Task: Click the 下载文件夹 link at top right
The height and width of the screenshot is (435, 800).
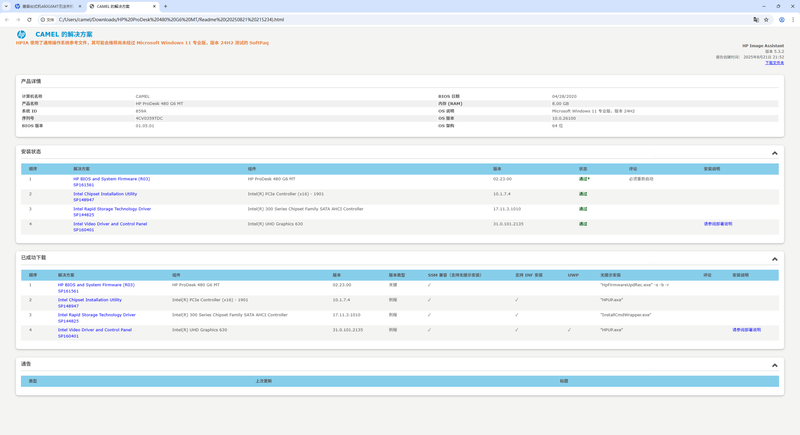Action: click(774, 62)
